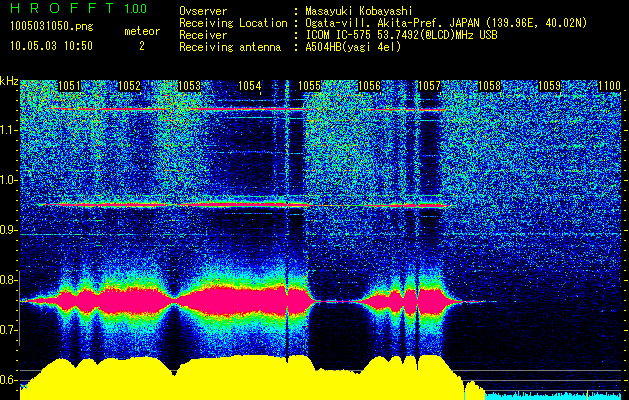Image resolution: width=629 pixels, height=400 pixels.
Task: Click the Receiving Location label
Action: tap(233, 23)
